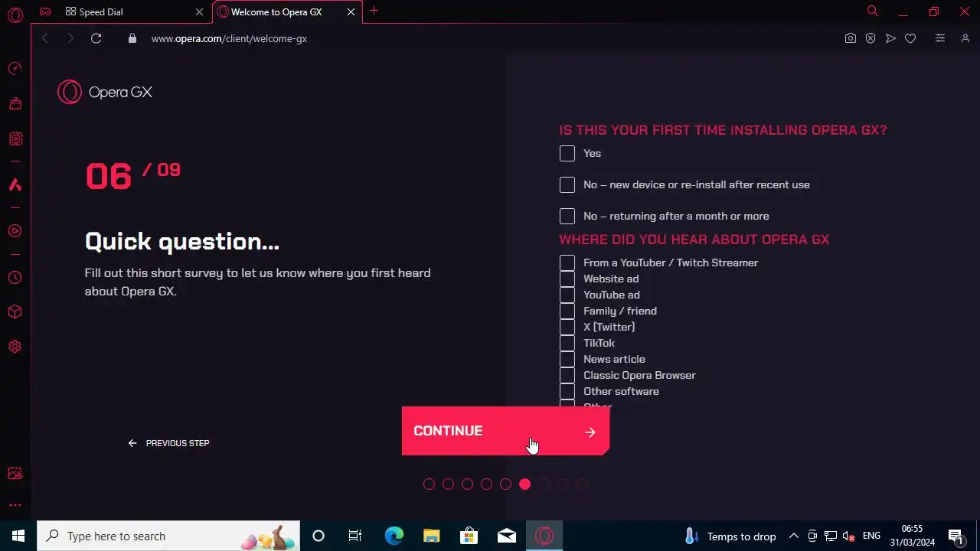980x551 pixels.
Task: Select the fifth step progress dot
Action: 505,484
